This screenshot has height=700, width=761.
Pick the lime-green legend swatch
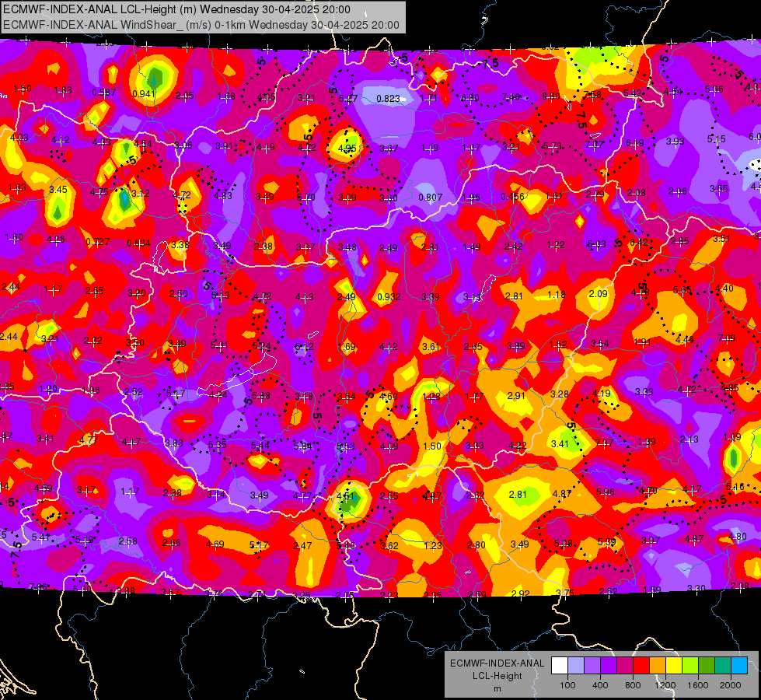click(690, 666)
